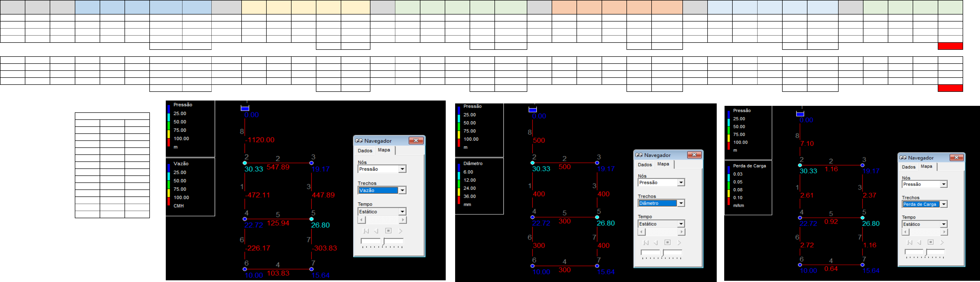
Task: Click the binoculars icon of the Diâmetro Navegador title
Action: tap(639, 155)
